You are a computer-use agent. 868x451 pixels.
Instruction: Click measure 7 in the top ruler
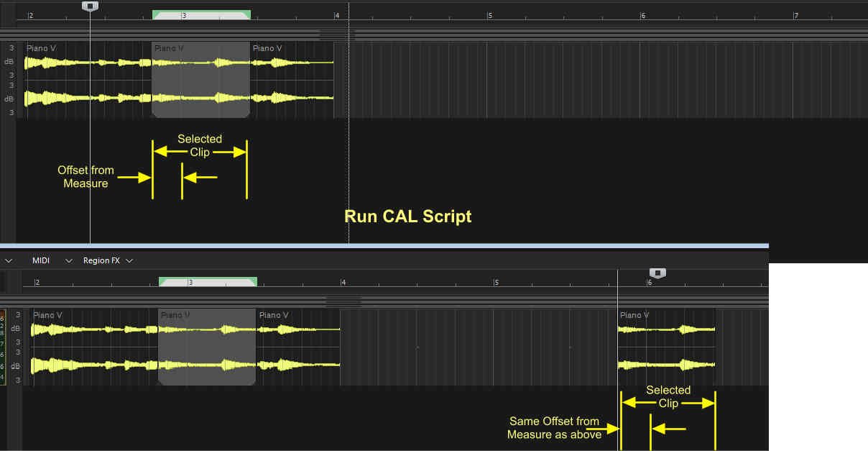pos(795,15)
